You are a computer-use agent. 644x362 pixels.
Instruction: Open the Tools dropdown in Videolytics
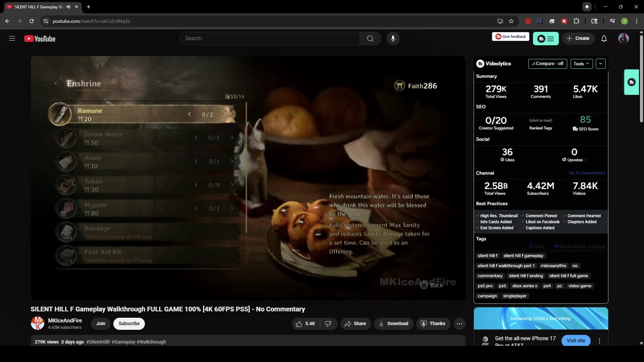coord(581,64)
